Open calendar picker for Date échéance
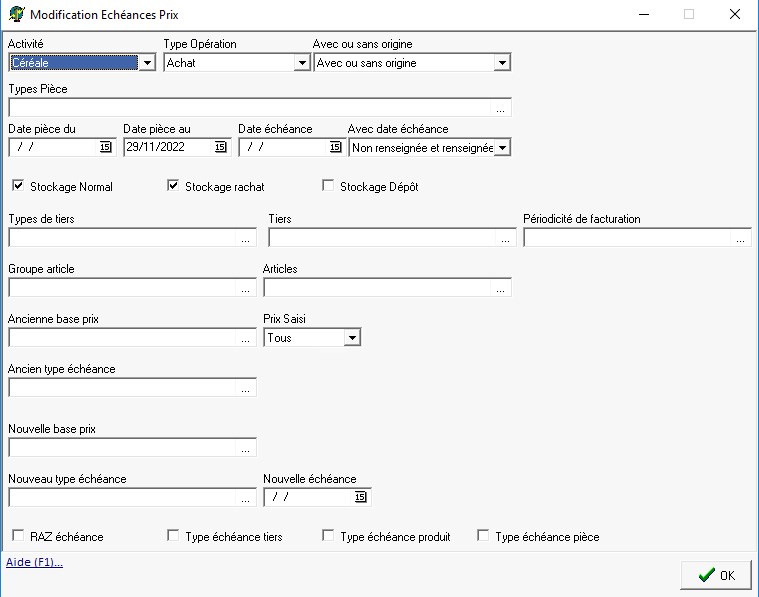The image size is (759, 597). (335, 148)
